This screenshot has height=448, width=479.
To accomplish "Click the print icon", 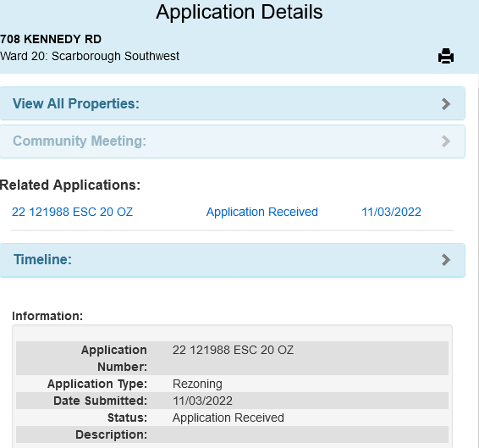I will [x=446, y=56].
